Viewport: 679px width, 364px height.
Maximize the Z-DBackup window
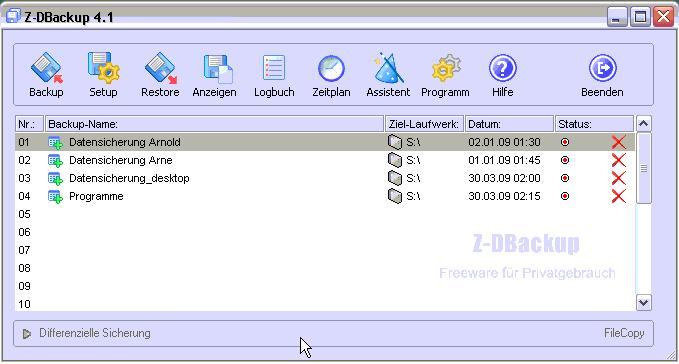pos(640,17)
